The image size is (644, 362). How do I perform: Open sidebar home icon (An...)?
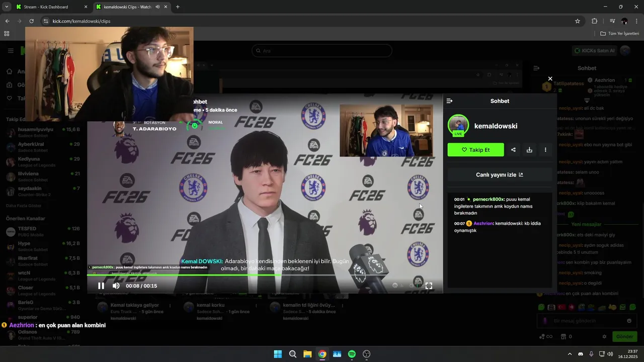coord(10,71)
